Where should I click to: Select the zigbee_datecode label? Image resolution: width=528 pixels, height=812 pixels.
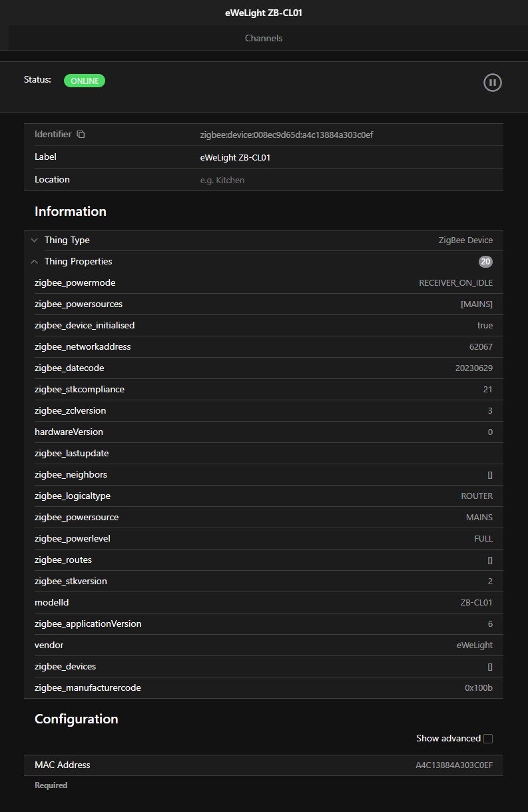[69, 368]
